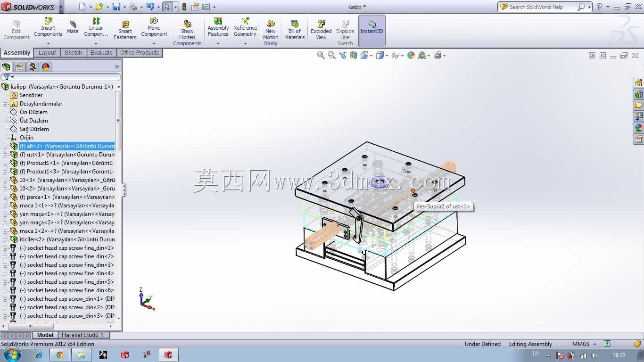The image size is (644, 362).
Task: Open the FeatureManager design tree tab
Action: click(x=6, y=67)
